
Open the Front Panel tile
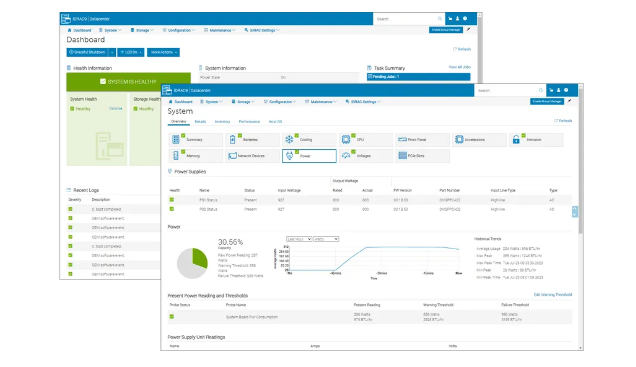tap(423, 140)
